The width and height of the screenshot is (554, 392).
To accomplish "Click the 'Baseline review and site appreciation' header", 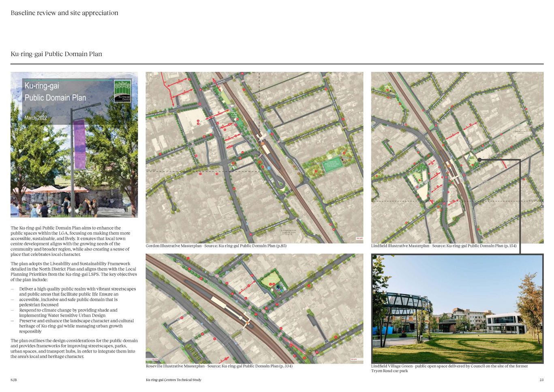I will click(x=64, y=13).
